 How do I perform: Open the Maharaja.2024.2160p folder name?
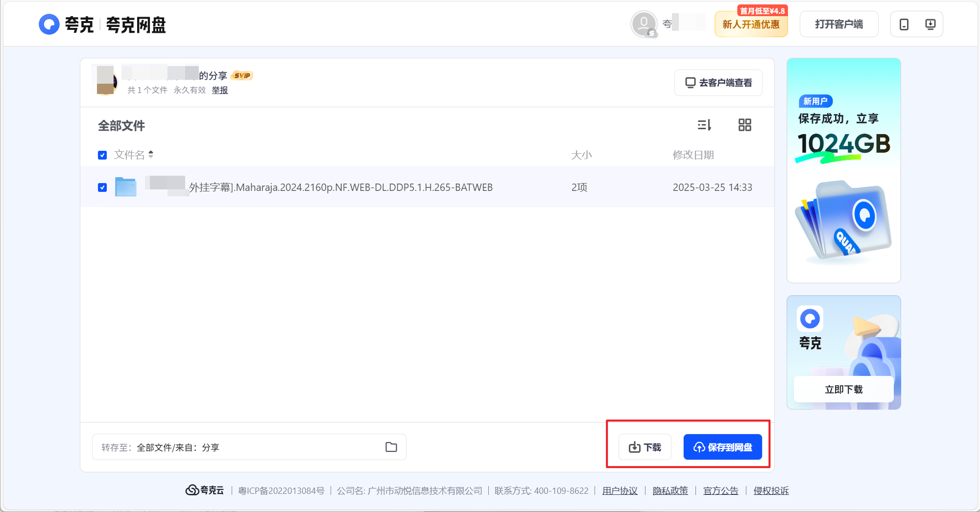341,187
